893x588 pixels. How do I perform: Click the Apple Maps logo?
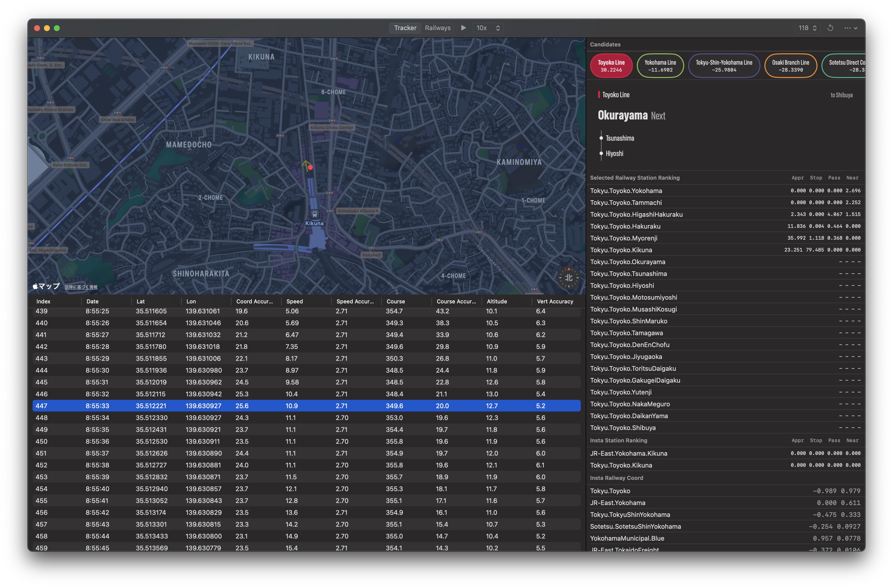46,286
